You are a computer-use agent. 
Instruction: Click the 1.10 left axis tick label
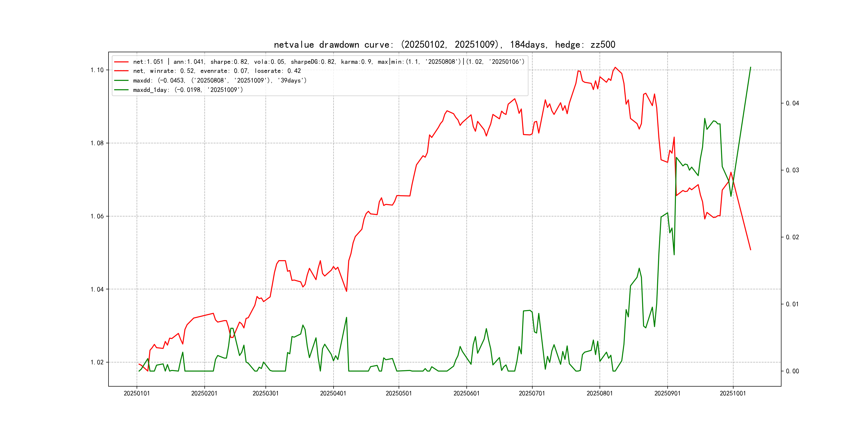[x=97, y=70]
